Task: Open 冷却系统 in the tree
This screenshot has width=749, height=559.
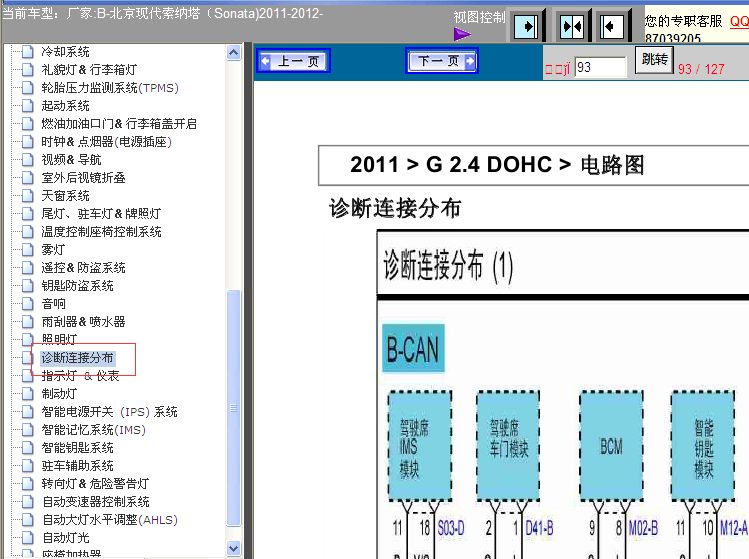Action: 65,52
